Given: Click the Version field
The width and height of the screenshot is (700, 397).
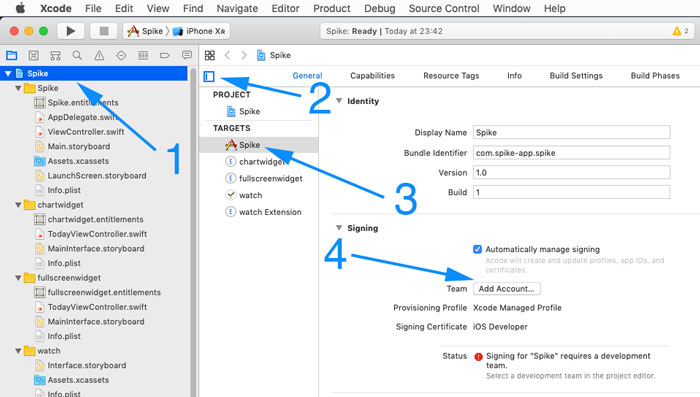Looking at the screenshot, I should [571, 172].
